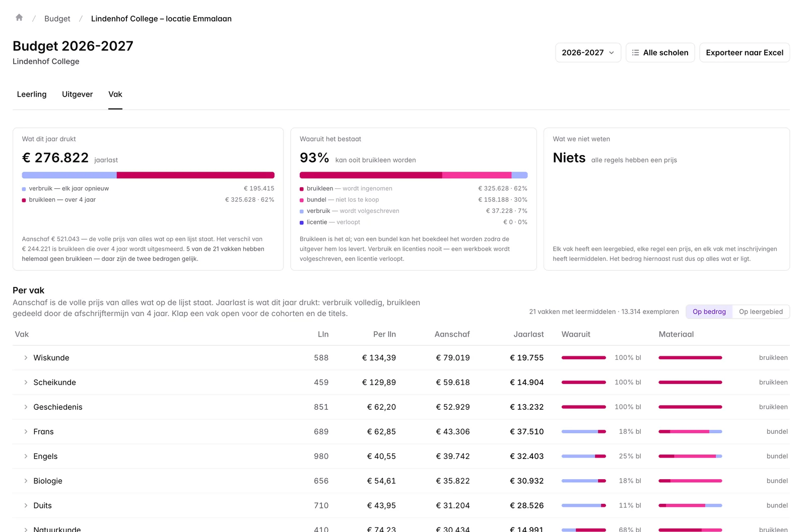
Task: Click the Per lln column header
Action: [384, 334]
